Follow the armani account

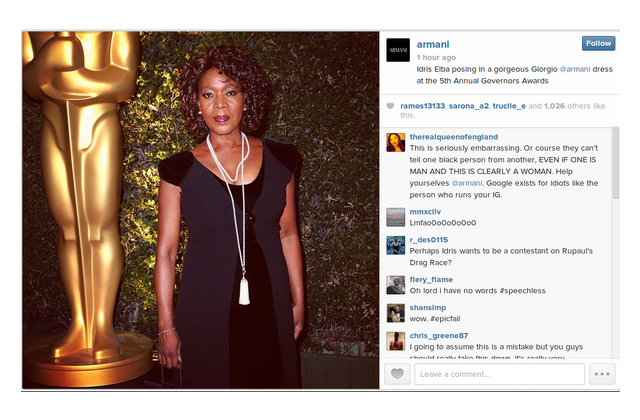pos(598,43)
